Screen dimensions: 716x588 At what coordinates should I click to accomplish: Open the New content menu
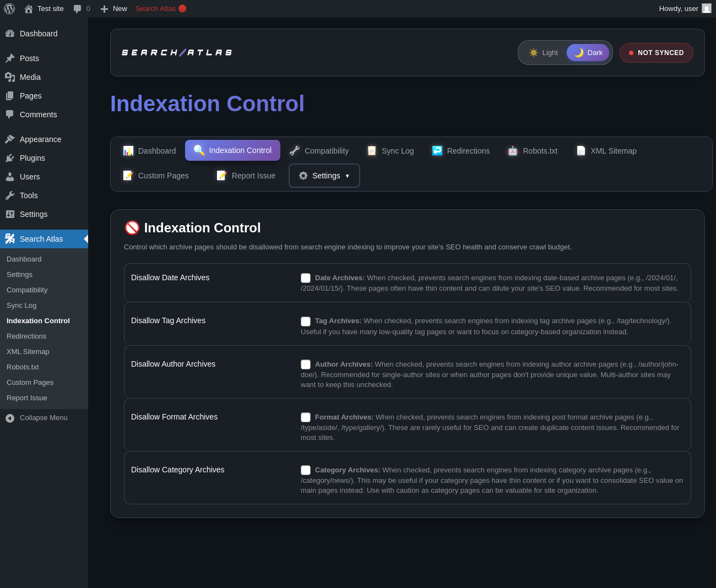pyautogui.click(x=113, y=9)
